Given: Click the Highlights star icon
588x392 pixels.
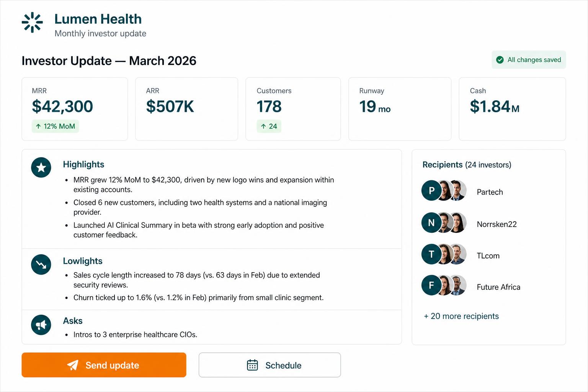Looking at the screenshot, I should (41, 167).
